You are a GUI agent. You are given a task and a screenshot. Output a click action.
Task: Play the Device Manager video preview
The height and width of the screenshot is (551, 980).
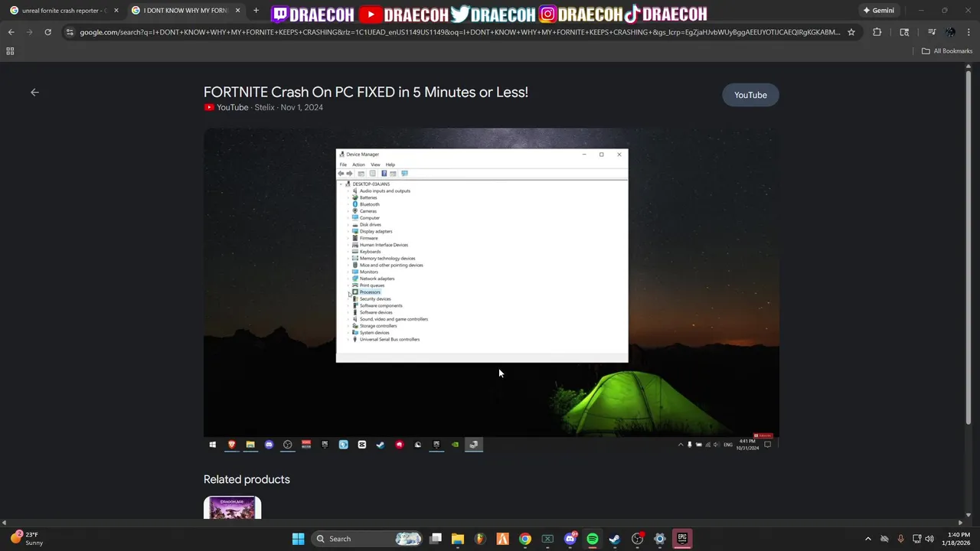click(x=492, y=289)
